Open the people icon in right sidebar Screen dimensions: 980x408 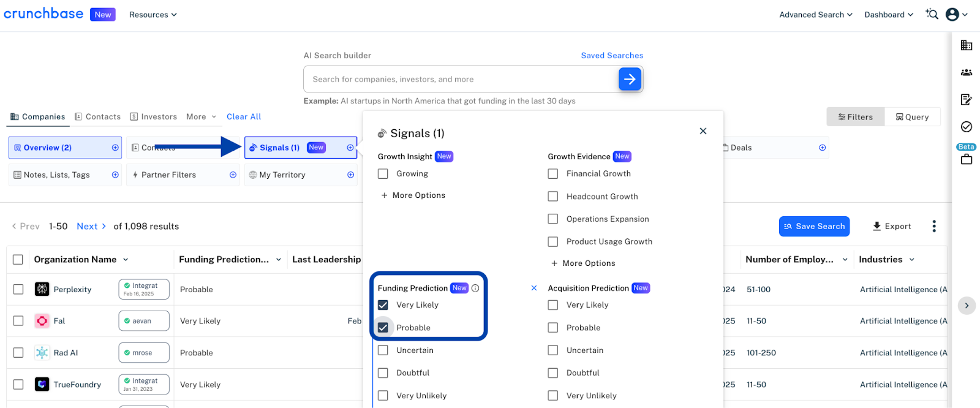967,72
